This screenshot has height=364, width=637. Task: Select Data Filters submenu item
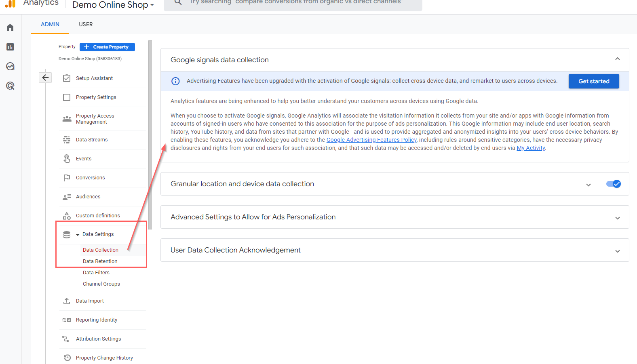coord(96,273)
